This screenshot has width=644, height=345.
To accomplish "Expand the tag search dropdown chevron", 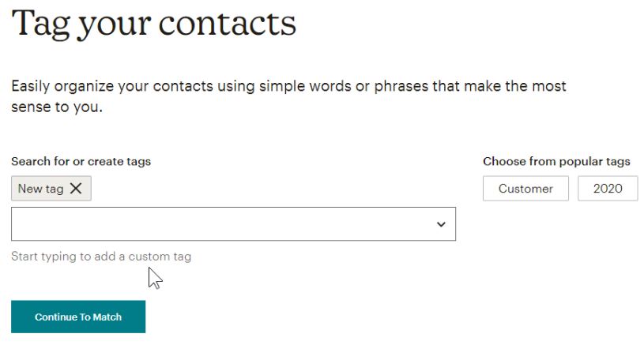I will pos(441,224).
